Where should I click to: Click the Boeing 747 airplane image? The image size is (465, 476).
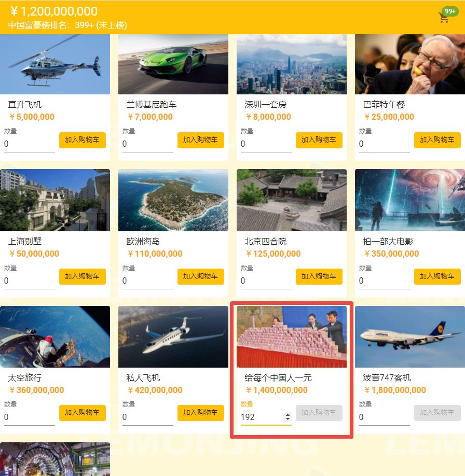(x=409, y=337)
